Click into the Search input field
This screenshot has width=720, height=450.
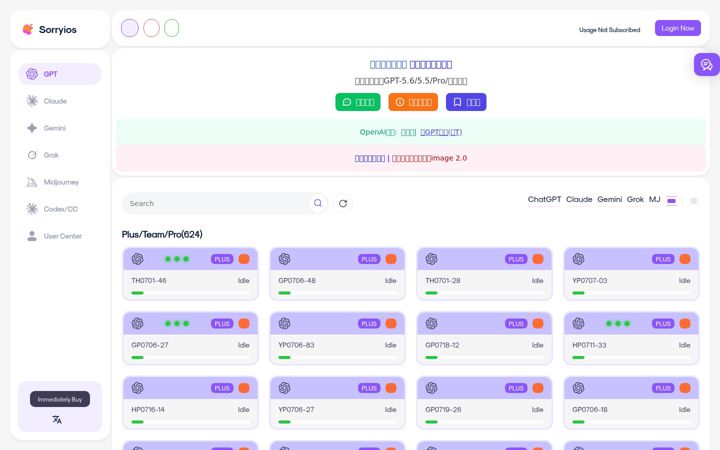click(216, 203)
